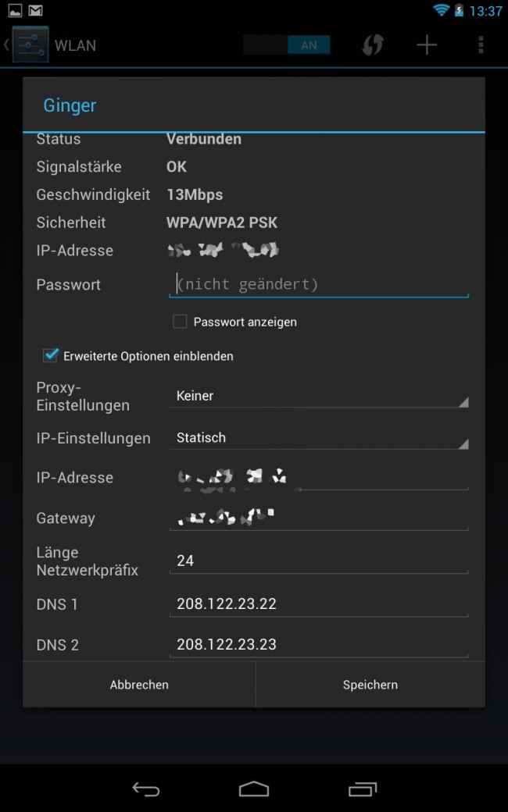Check the Passwort anzeigen checkbox
This screenshot has height=812, width=508.
coord(181,322)
